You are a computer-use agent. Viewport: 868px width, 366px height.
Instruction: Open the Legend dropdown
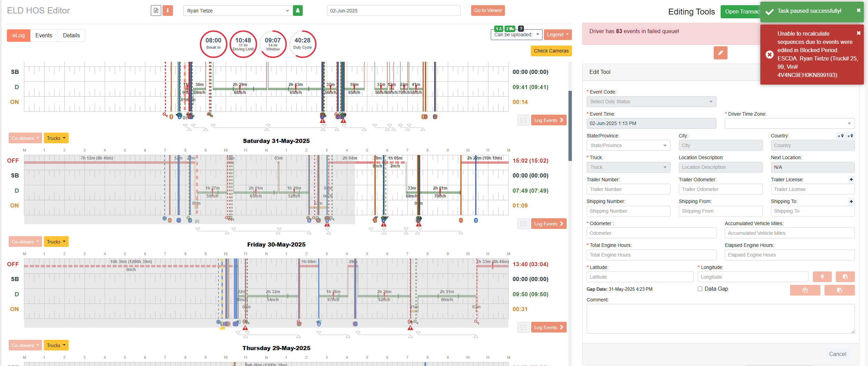(x=558, y=35)
